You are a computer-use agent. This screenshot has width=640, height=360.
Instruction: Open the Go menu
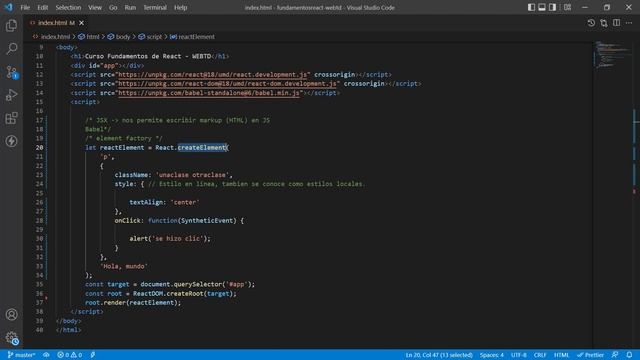tap(113, 7)
